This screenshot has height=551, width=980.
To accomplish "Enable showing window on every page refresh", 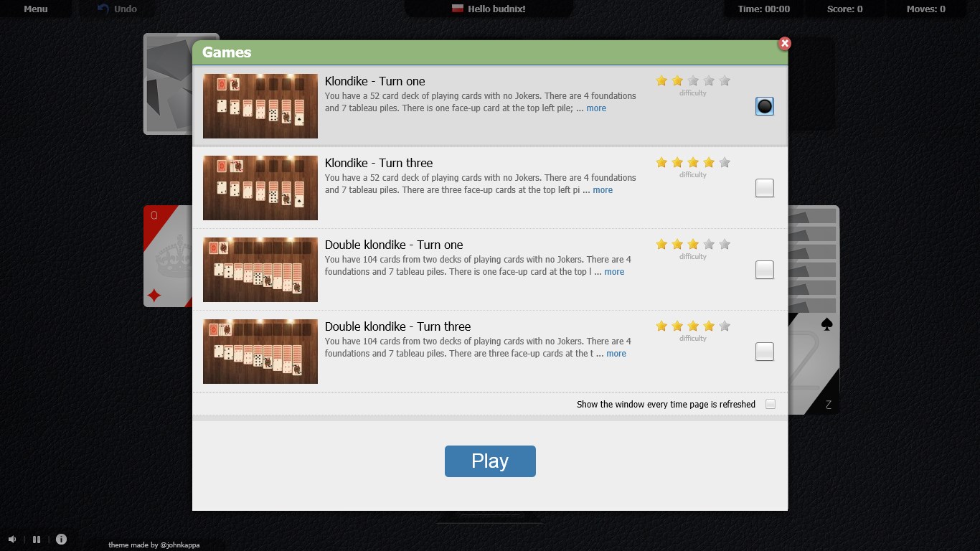I will coord(771,404).
